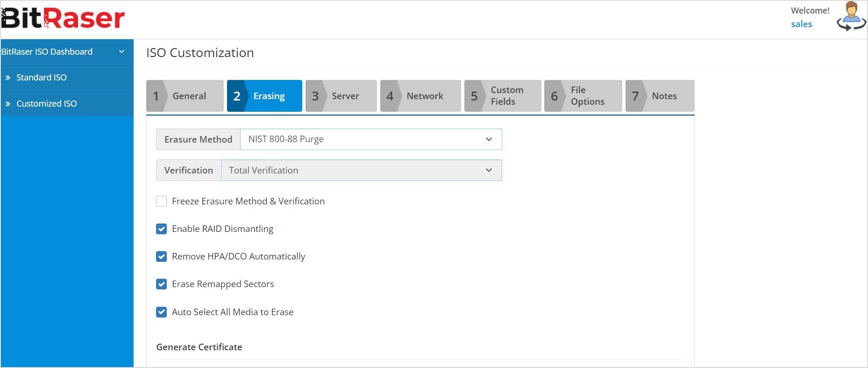Image resolution: width=868 pixels, height=368 pixels.
Task: Select Customized ISO in sidebar
Action: click(67, 104)
